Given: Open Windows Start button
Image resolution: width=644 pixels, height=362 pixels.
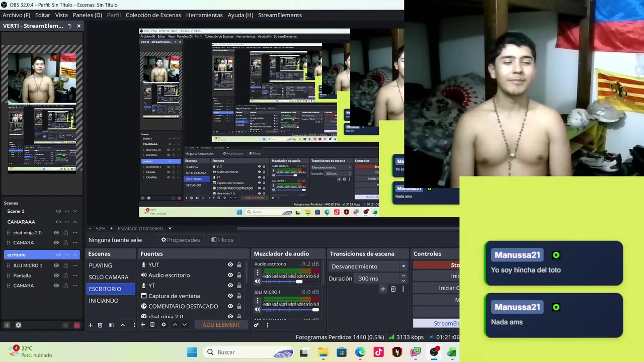Looking at the screenshot, I should click(x=192, y=352).
